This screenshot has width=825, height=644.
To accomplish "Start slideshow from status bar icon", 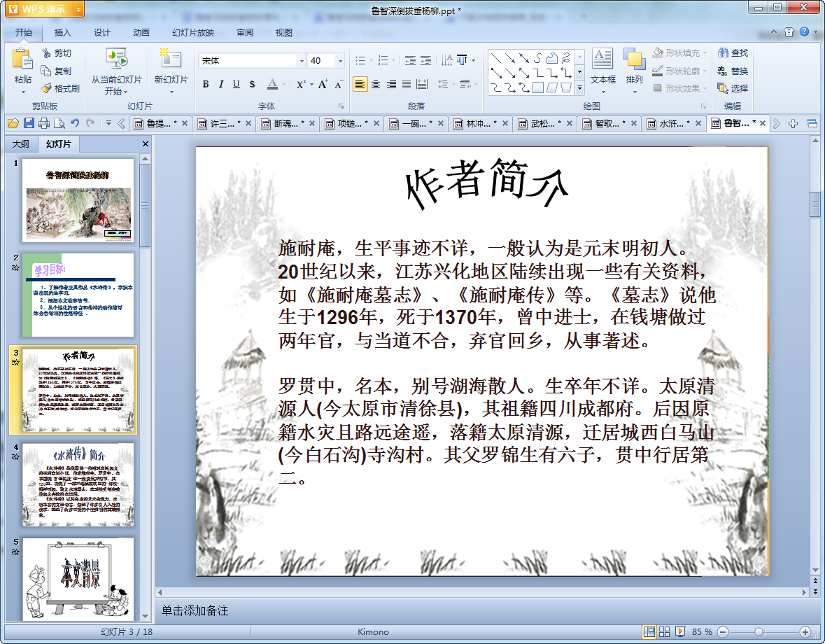I will point(679,631).
